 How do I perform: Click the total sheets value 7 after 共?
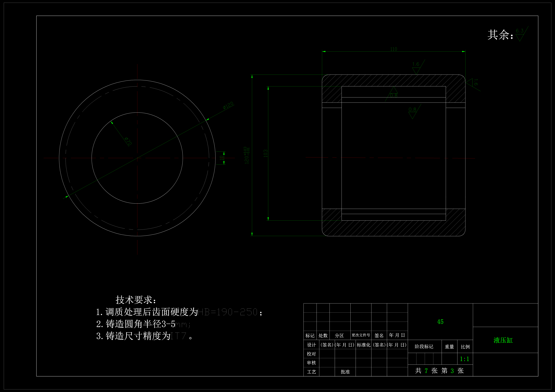[426, 371]
